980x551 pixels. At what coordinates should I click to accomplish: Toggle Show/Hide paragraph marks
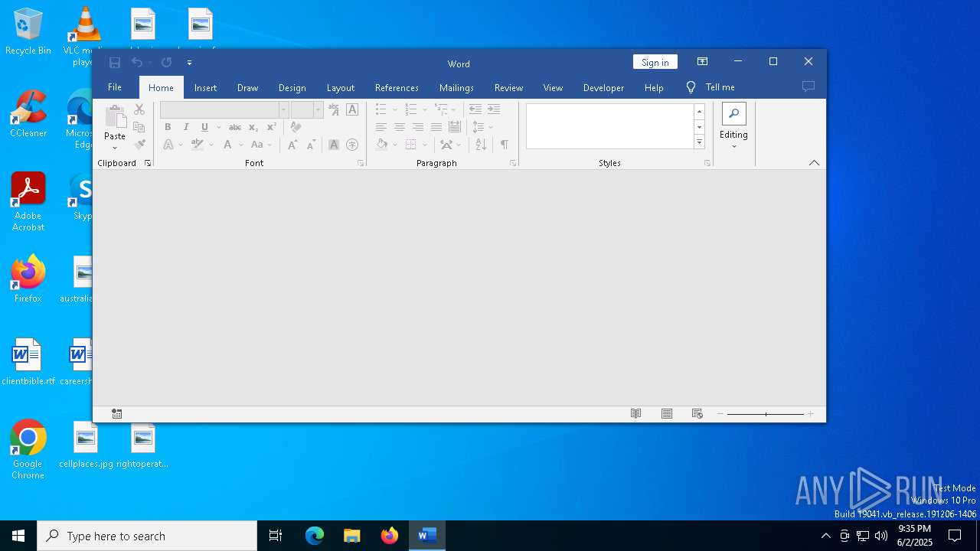click(x=504, y=145)
